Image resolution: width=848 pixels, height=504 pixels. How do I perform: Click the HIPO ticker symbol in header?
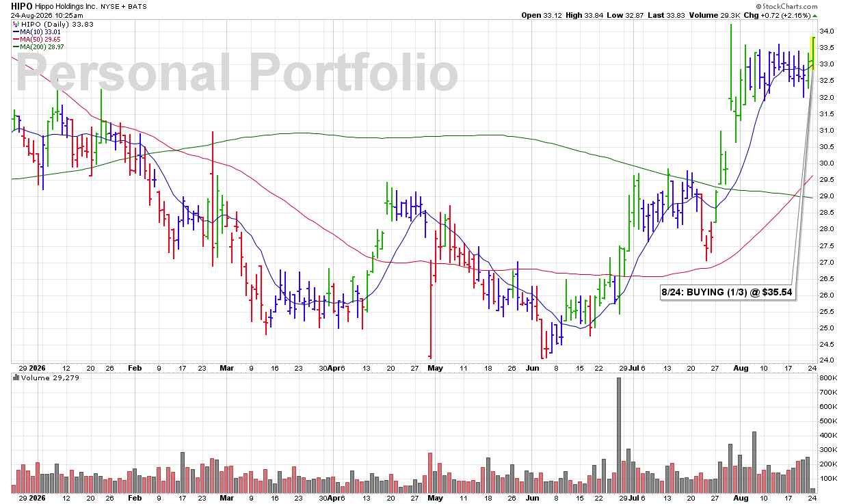pos(23,5)
